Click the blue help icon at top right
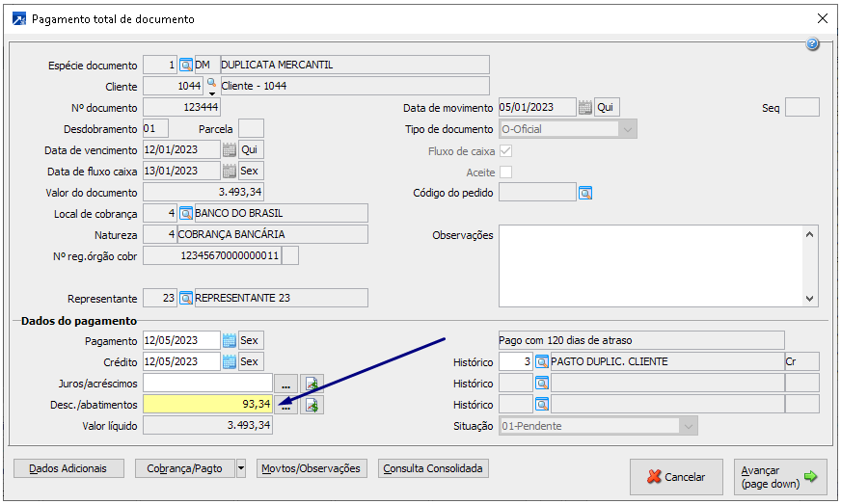Image resolution: width=841 pixels, height=504 pixels. (813, 44)
